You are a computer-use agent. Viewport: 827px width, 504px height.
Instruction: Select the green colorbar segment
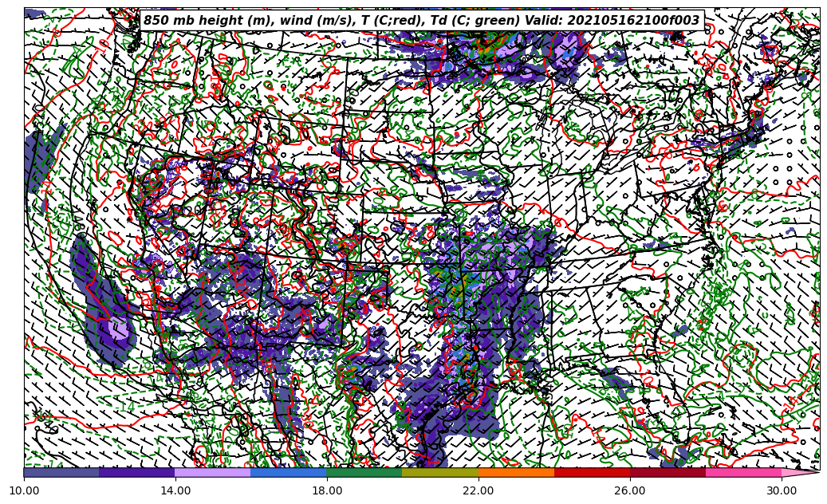(364, 472)
